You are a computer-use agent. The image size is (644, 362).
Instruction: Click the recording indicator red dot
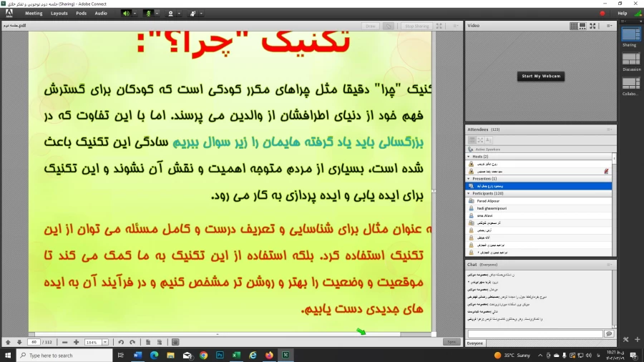click(x=602, y=13)
